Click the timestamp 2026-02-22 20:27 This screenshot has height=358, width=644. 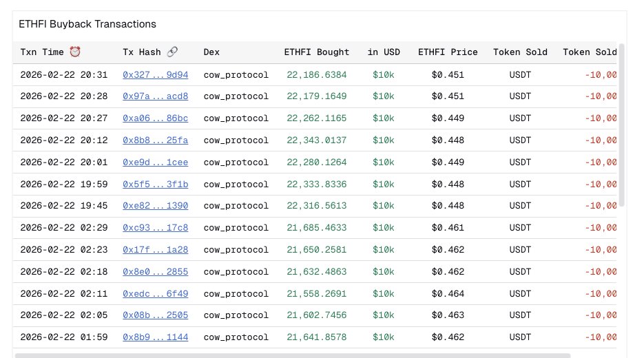coord(63,118)
